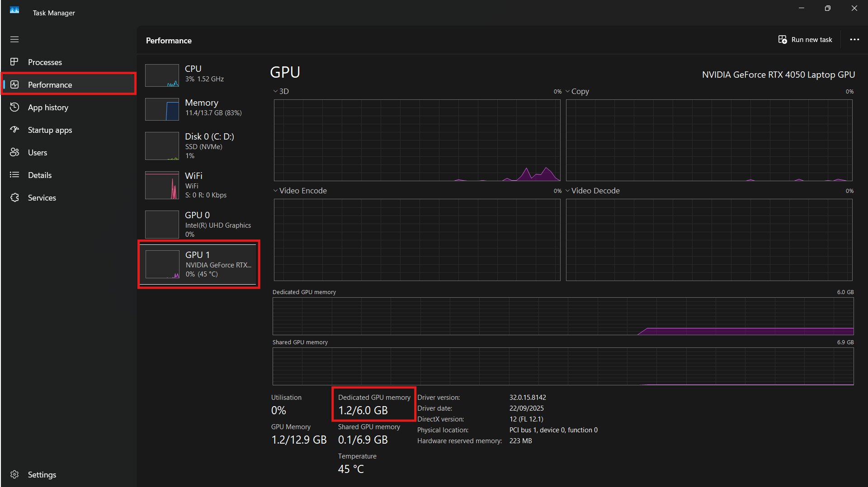Viewport: 868px width, 487px height.
Task: Open the three-dot more options menu
Action: click(x=854, y=40)
